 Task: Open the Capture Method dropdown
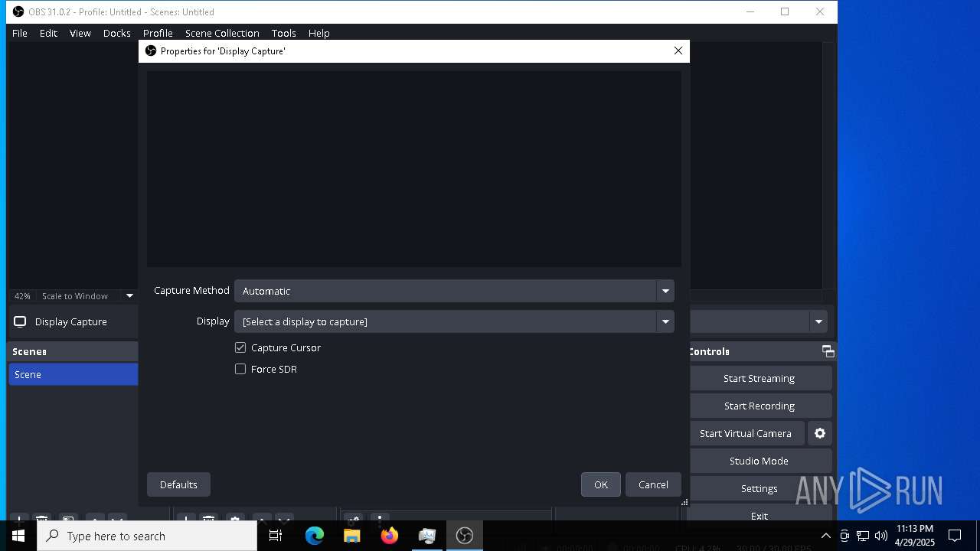pos(454,291)
